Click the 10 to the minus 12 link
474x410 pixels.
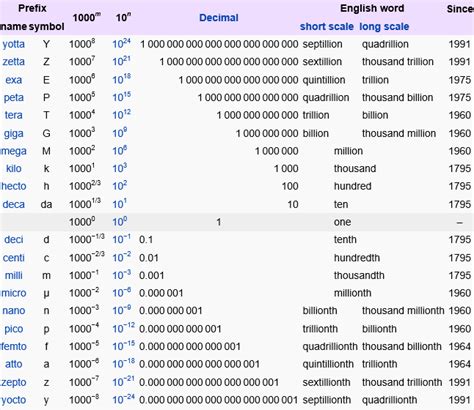(x=124, y=328)
